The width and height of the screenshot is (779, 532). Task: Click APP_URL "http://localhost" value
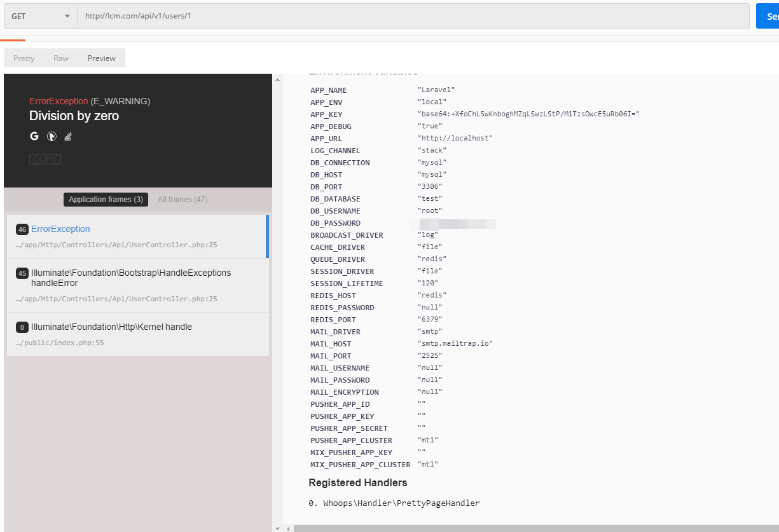455,139
